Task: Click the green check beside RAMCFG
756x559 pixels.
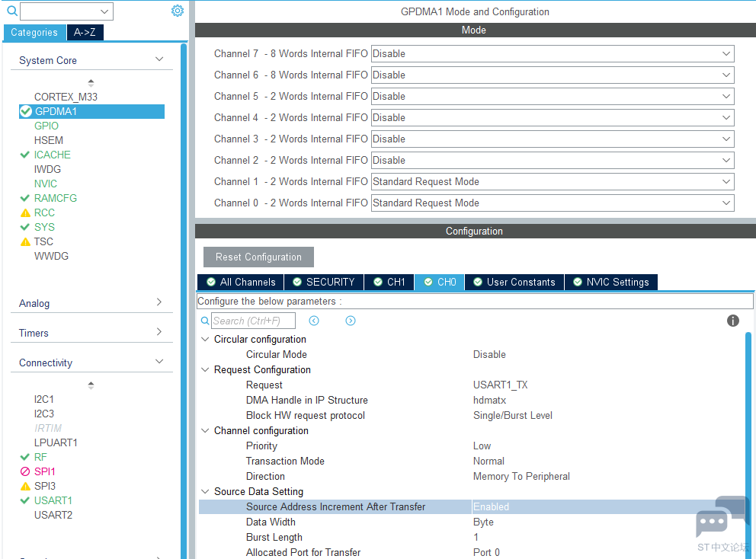Action: point(25,198)
